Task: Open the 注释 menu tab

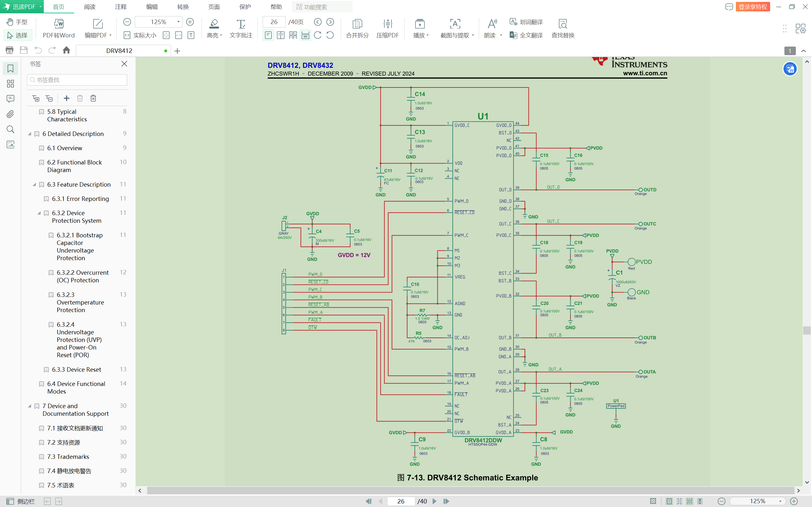Action: tap(121, 7)
